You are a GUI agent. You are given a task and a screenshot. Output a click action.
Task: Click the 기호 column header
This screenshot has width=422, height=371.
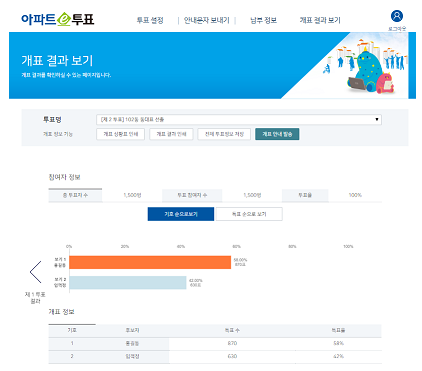[72, 330]
